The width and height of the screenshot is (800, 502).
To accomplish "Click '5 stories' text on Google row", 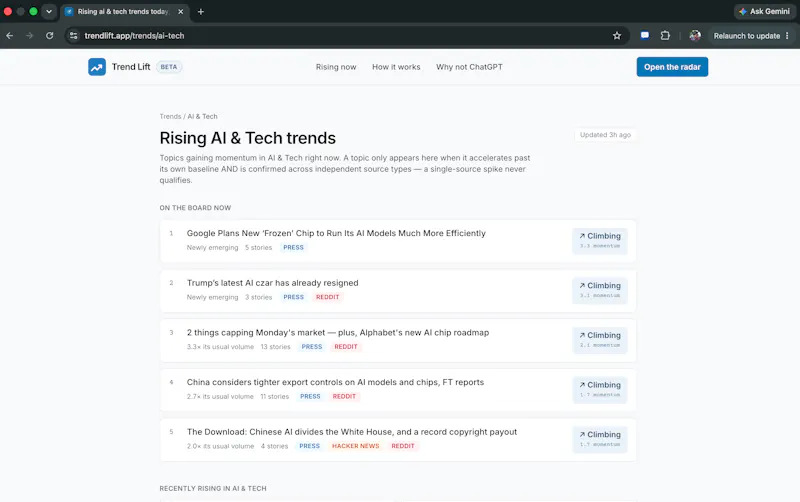I will click(x=259, y=247).
